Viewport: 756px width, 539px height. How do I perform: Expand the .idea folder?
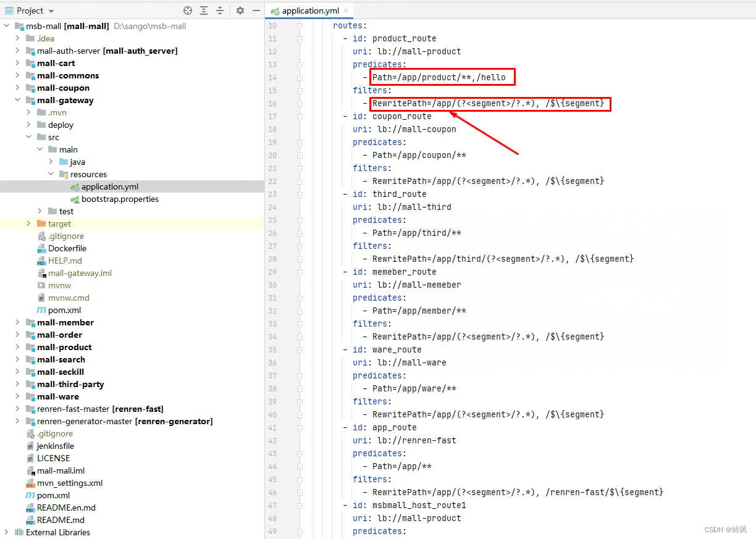point(18,38)
